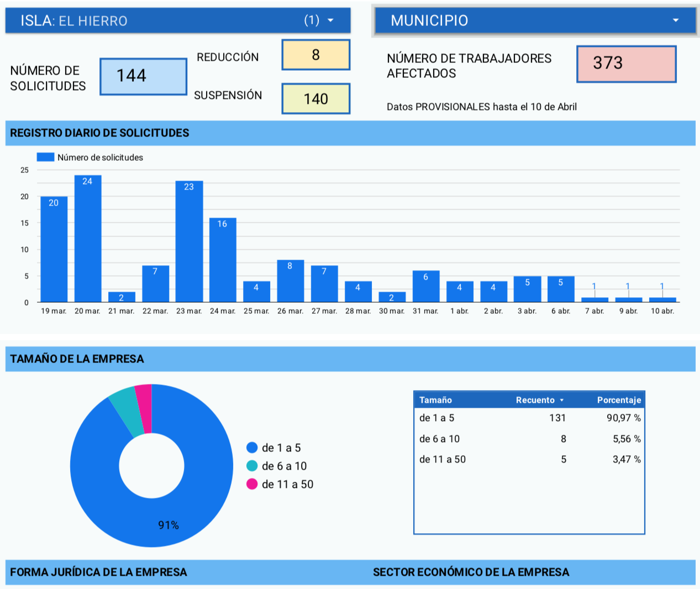Click the ISLA dropdown arrow icon
700x589 pixels.
(x=330, y=20)
